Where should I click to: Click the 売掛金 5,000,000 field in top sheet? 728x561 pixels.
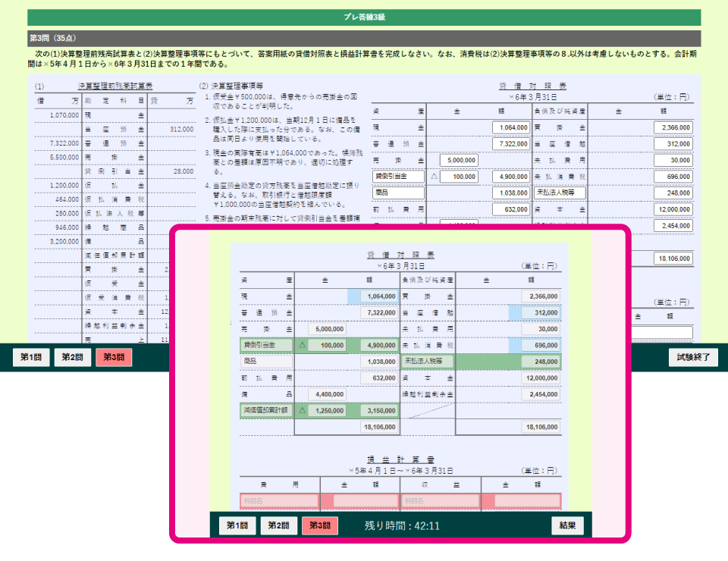pos(459,160)
